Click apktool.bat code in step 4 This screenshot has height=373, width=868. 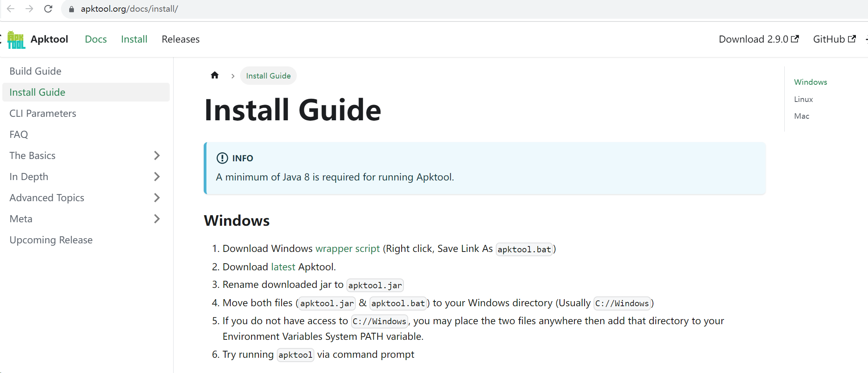tap(398, 303)
